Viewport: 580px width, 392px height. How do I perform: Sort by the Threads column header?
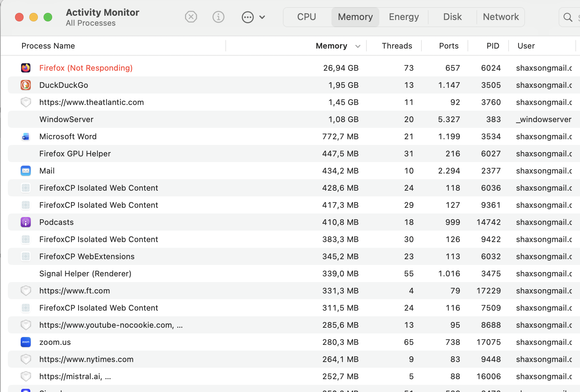coord(396,46)
